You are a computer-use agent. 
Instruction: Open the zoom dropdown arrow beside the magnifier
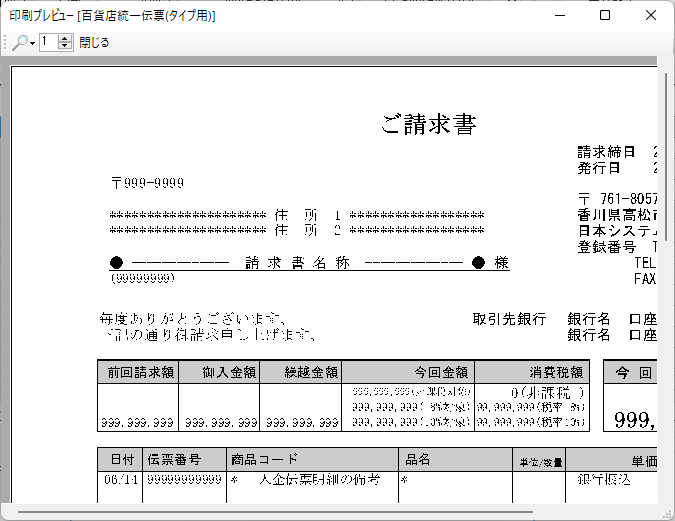pyautogui.click(x=32, y=43)
